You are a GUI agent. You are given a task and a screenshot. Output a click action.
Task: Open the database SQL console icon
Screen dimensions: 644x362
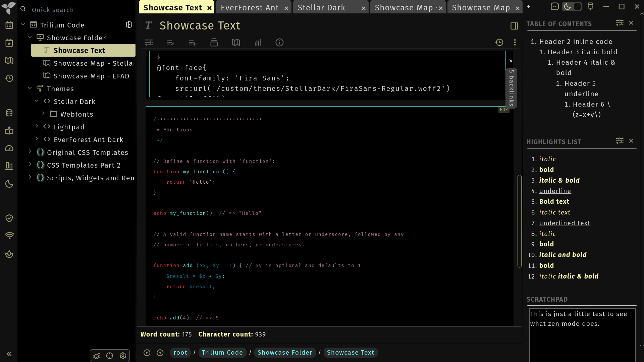pos(9,113)
